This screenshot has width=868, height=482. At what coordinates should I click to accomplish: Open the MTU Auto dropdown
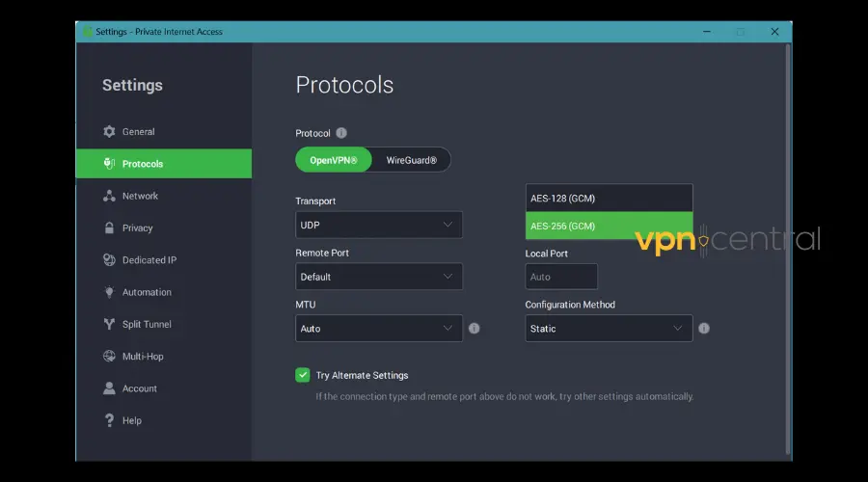coord(379,328)
